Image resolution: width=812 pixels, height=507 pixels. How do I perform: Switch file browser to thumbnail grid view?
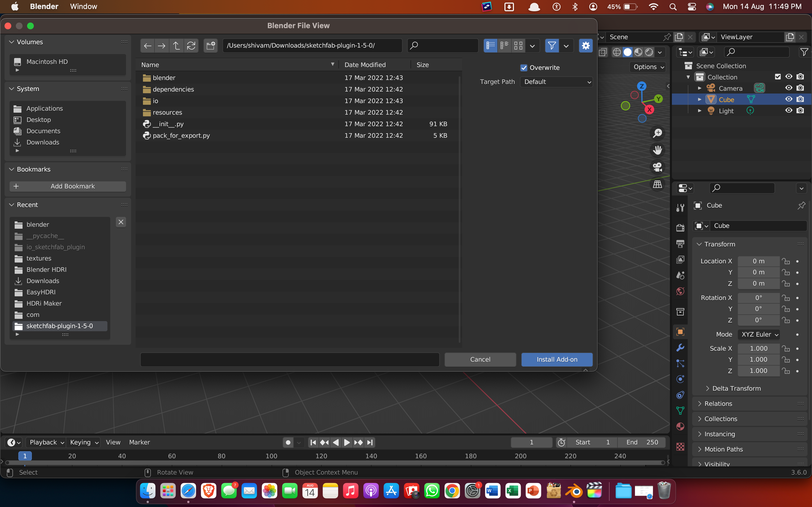point(518,46)
